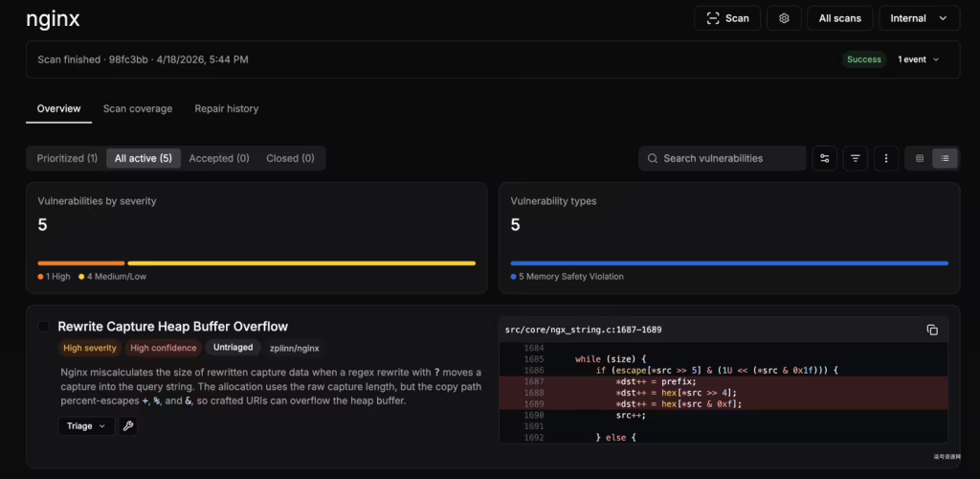Select All active (5) filter

pyautogui.click(x=144, y=158)
